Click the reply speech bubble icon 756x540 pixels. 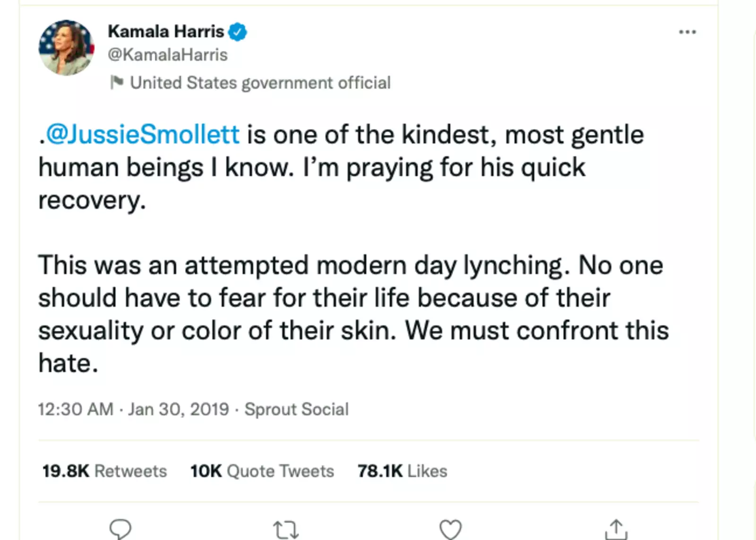[x=120, y=529]
